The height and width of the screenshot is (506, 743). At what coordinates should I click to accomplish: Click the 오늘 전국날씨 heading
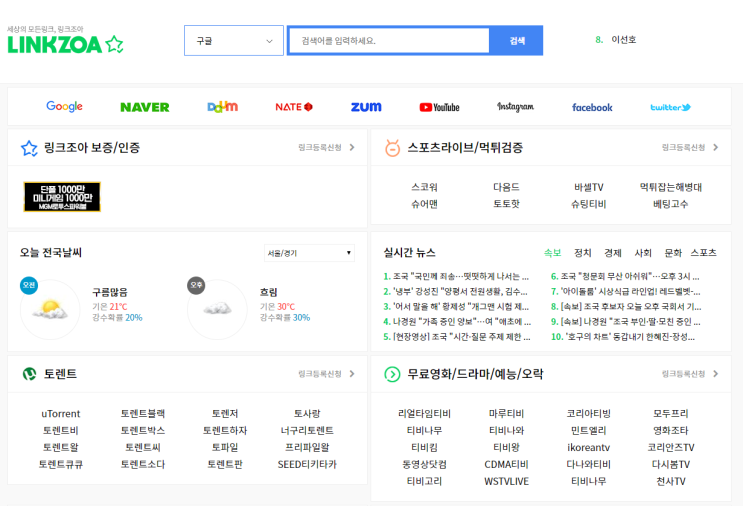pos(51,253)
